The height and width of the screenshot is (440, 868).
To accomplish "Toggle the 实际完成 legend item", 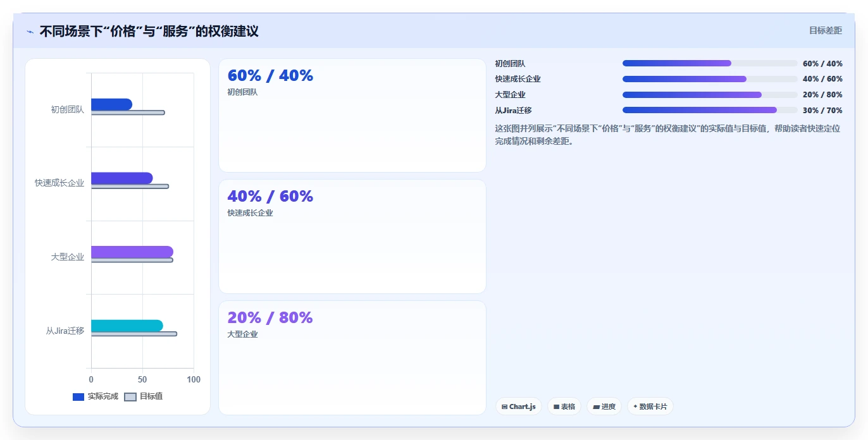I will 96,396.
